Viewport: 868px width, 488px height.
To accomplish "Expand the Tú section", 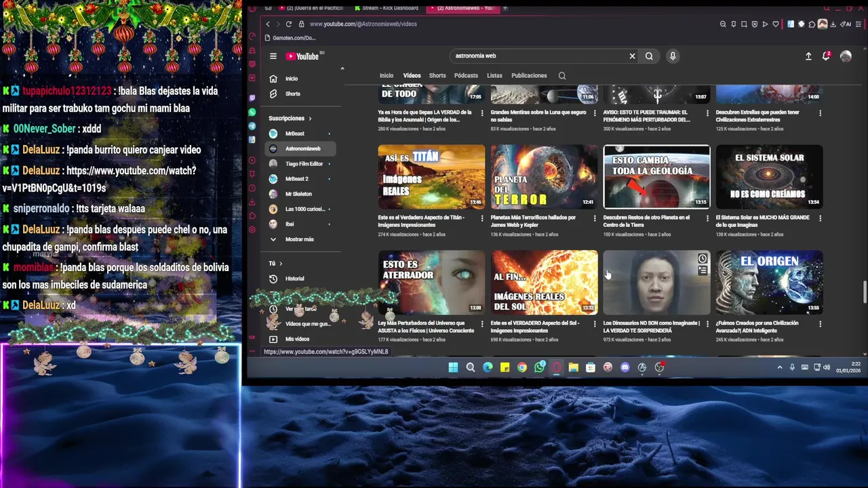I will [275, 264].
